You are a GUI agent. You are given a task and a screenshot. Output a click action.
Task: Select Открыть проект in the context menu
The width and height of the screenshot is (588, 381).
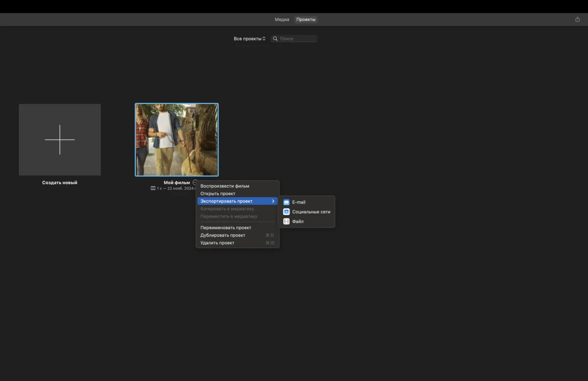218,194
